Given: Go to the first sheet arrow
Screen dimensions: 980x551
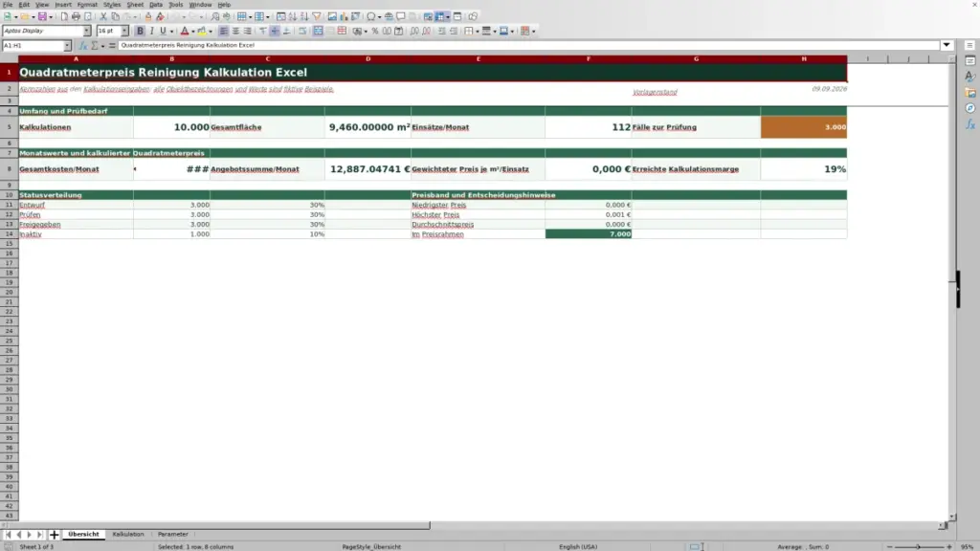Looking at the screenshot, I should [x=8, y=535].
